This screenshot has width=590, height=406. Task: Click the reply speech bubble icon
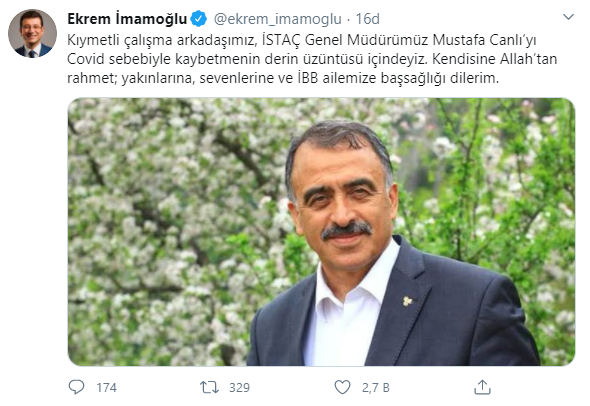pyautogui.click(x=76, y=387)
